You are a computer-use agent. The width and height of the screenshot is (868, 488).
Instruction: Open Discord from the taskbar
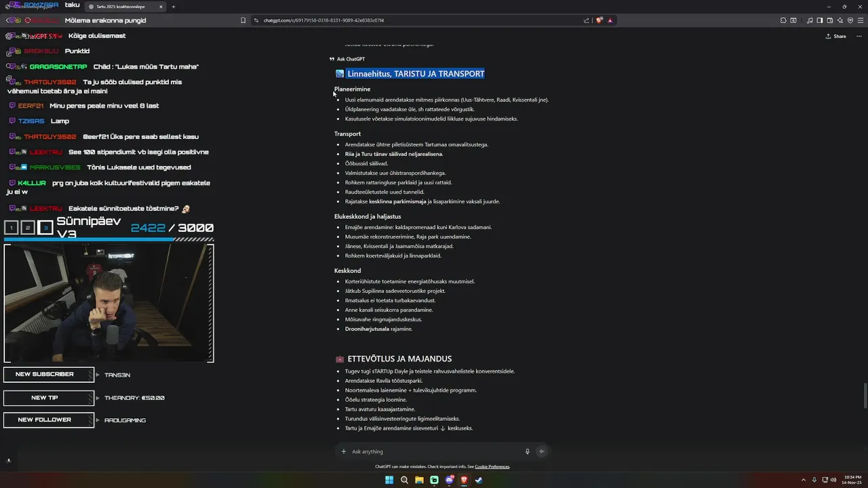pyautogui.click(x=449, y=480)
